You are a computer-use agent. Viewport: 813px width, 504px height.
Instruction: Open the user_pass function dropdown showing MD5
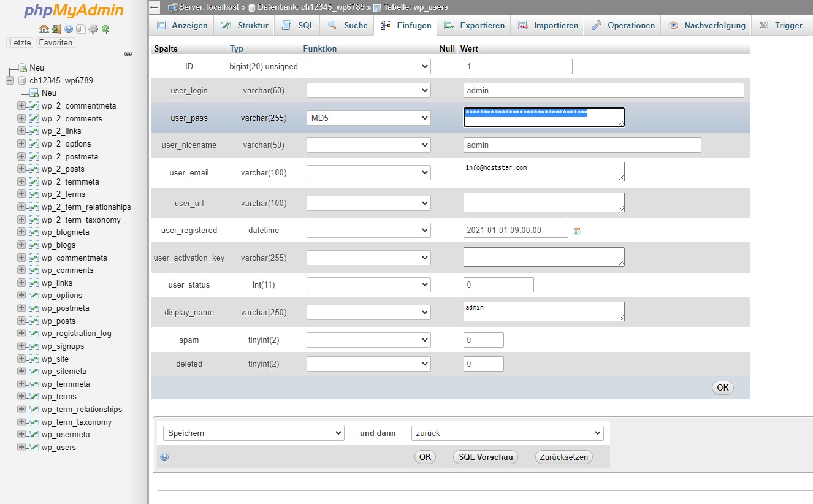point(368,118)
